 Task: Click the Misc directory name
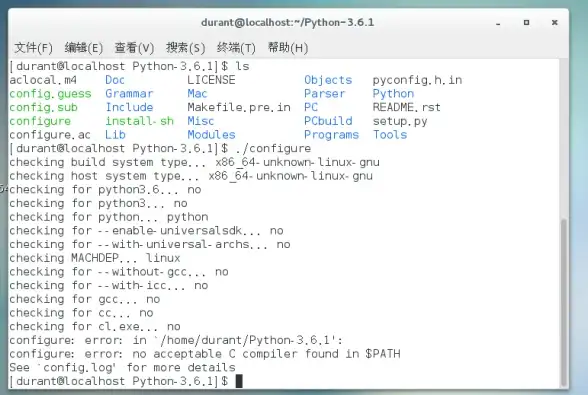coord(201,121)
